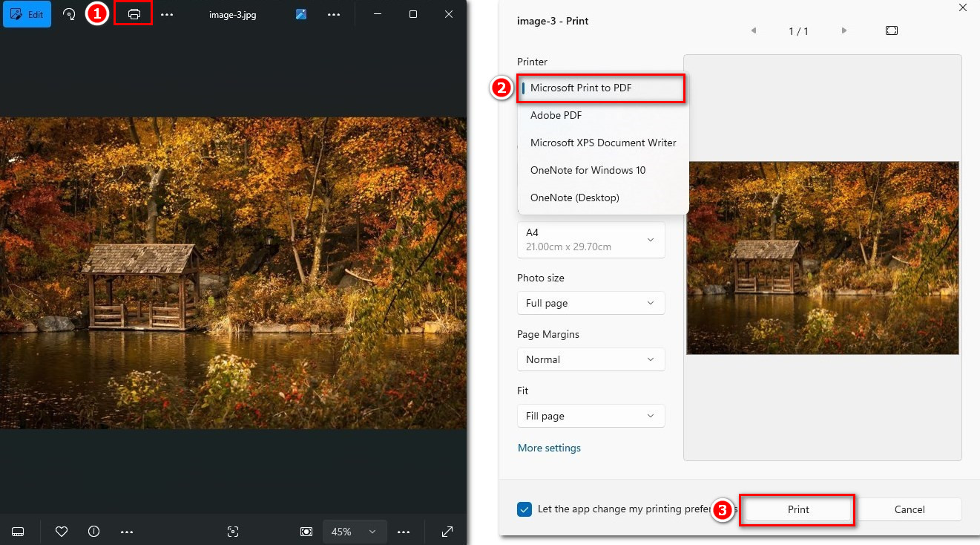Open the filmstrip view icon bottom-left
This screenshot has width=980, height=545.
pyautogui.click(x=17, y=532)
